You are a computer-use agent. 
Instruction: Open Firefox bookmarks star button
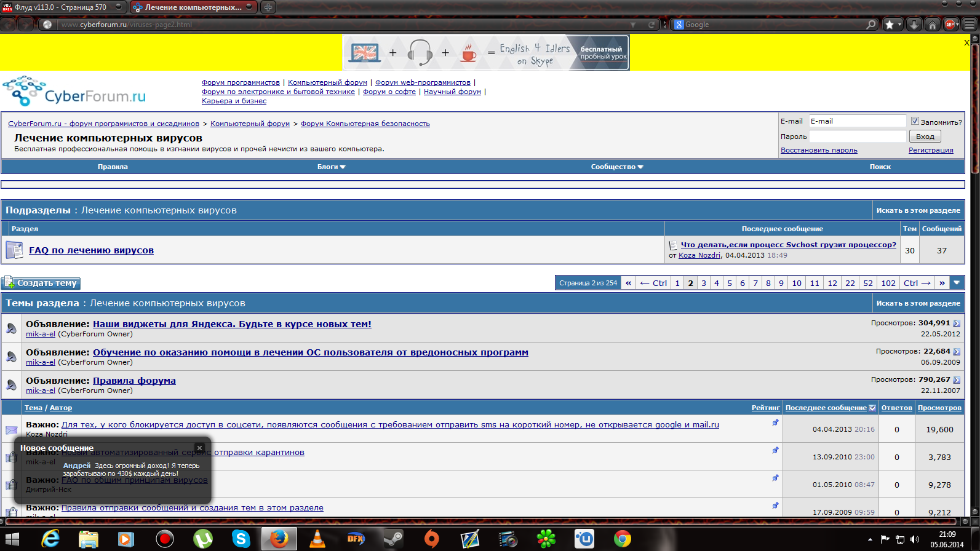[889, 25]
